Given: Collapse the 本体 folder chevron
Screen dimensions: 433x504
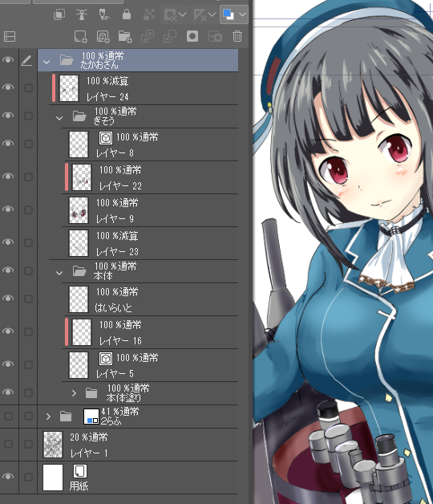Looking at the screenshot, I should (x=59, y=273).
